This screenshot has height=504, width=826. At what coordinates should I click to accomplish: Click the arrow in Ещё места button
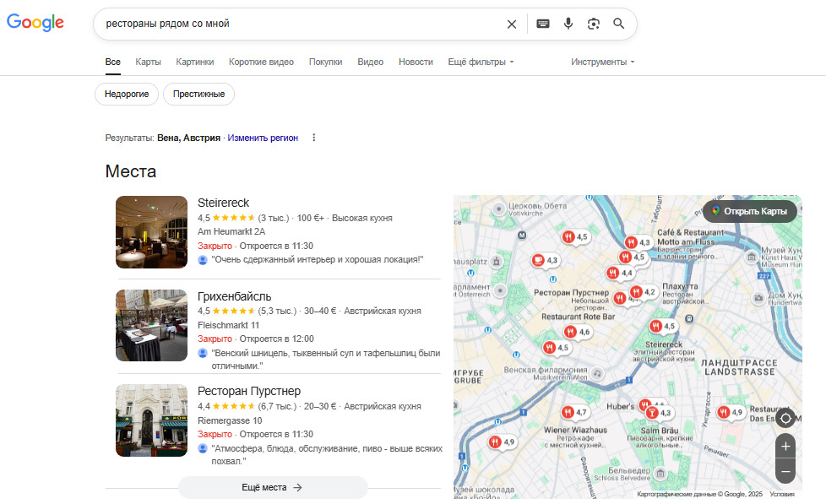297,488
